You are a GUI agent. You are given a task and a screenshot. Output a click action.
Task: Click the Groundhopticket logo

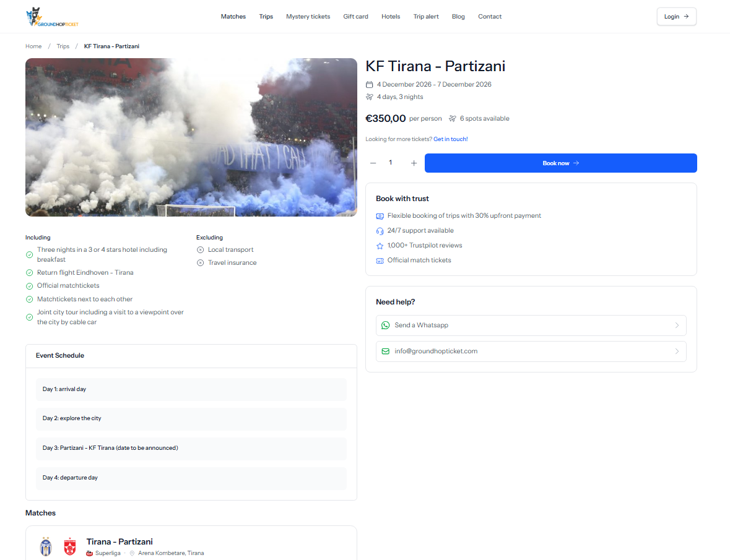(x=52, y=17)
